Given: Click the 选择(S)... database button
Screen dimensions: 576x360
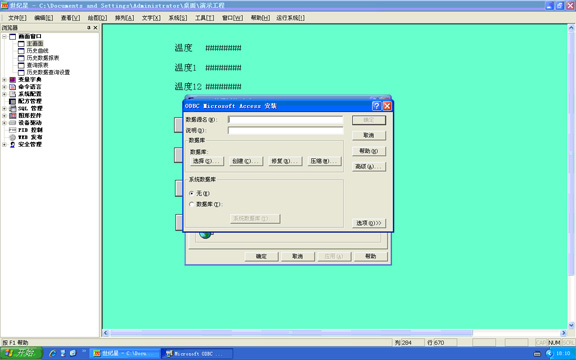Looking at the screenshot, I should [207, 161].
